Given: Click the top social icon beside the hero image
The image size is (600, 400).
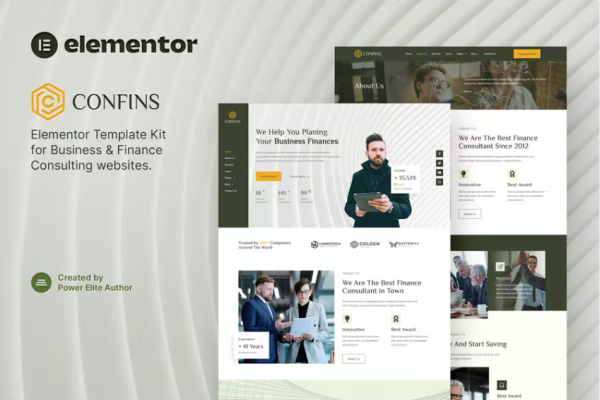Looking at the screenshot, I should [439, 154].
